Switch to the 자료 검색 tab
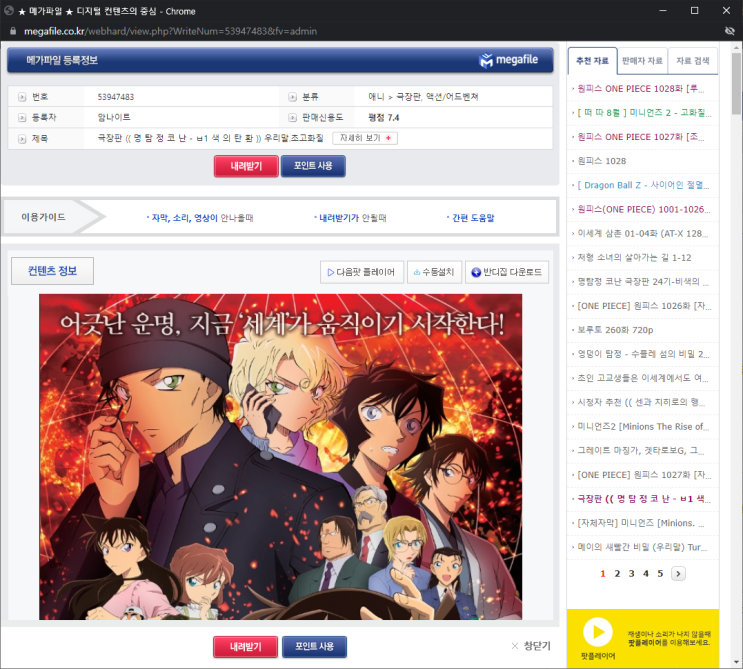Screen dimensions: 743x669 tap(692, 61)
